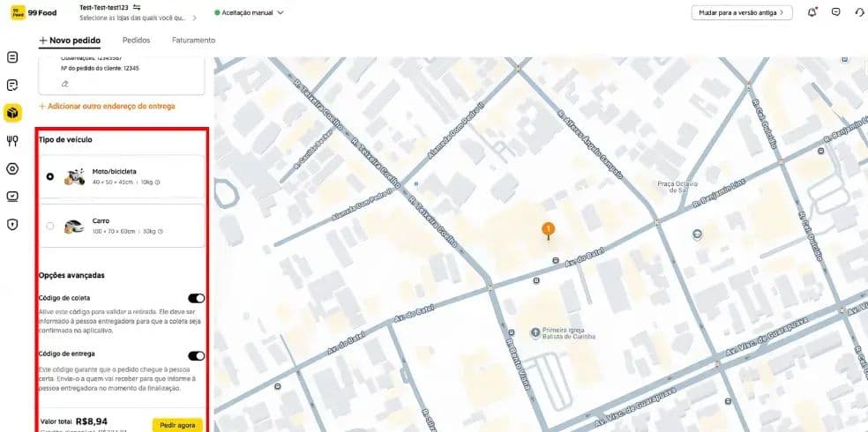Screen dimensions: 868x432
Task: Click the Primeira Igreja Batista map marker
Action: click(x=535, y=332)
